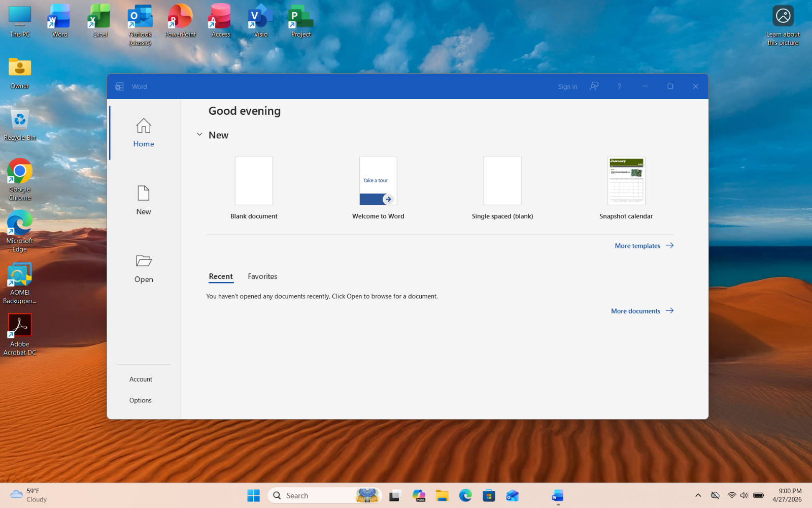Viewport: 812px width, 508px height.
Task: Open the Account page
Action: point(141,379)
